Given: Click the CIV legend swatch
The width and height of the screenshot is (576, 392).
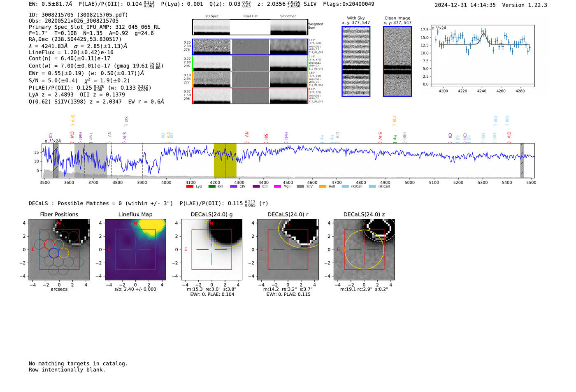Looking at the screenshot, I should click(x=234, y=186).
